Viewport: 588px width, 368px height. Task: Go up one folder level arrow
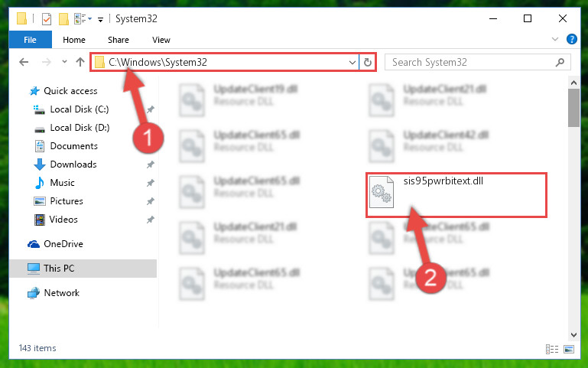(80, 62)
